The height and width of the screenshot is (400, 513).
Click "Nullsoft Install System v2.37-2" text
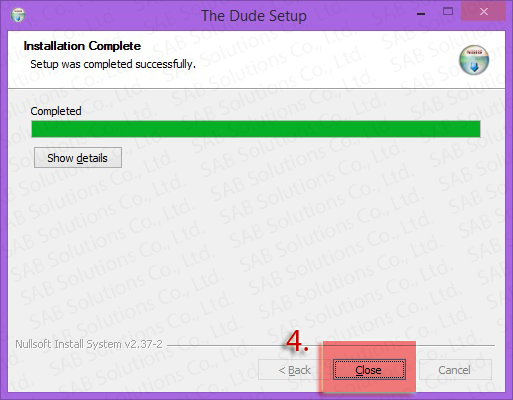pyautogui.click(x=89, y=344)
